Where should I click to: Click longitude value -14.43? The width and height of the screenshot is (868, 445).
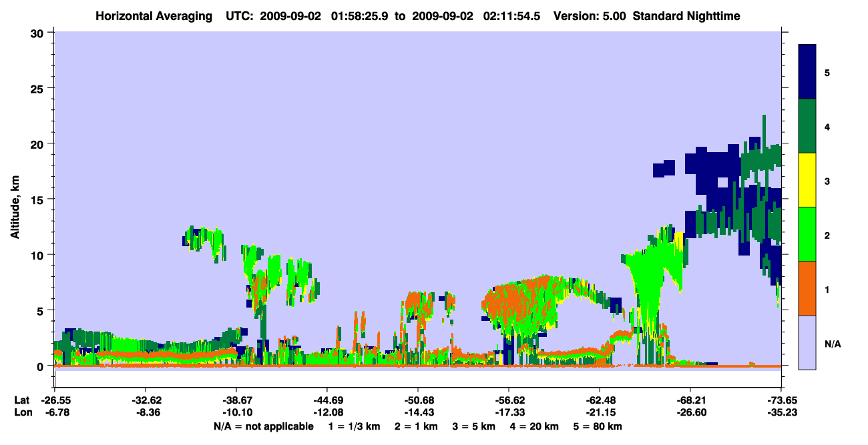pyautogui.click(x=418, y=412)
